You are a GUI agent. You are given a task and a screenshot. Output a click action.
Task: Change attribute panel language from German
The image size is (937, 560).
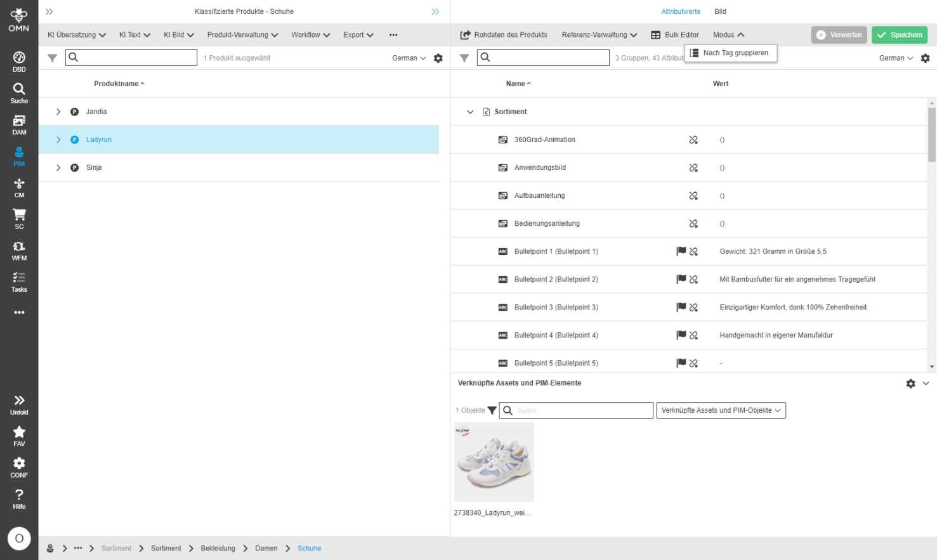click(x=896, y=58)
